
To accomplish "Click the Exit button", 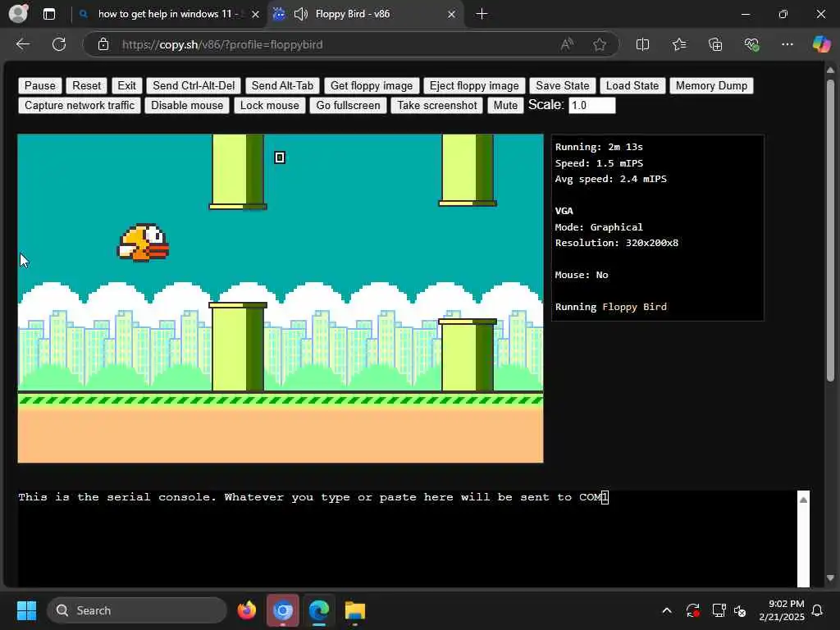I will tap(126, 85).
